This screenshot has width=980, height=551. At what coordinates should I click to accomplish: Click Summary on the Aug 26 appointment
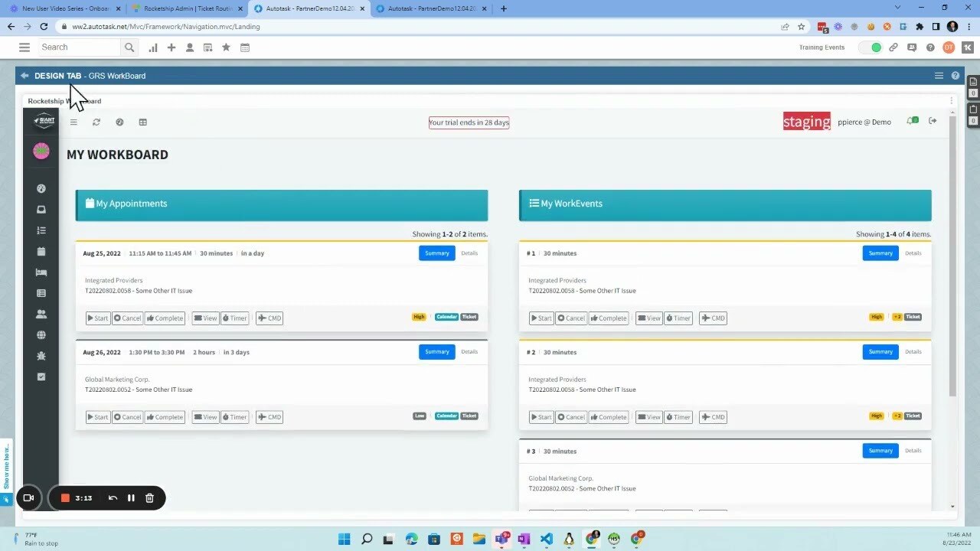(x=437, y=352)
